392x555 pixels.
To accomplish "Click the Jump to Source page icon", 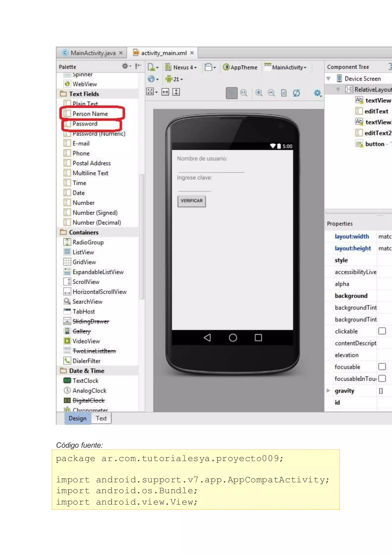I will pos(284,93).
